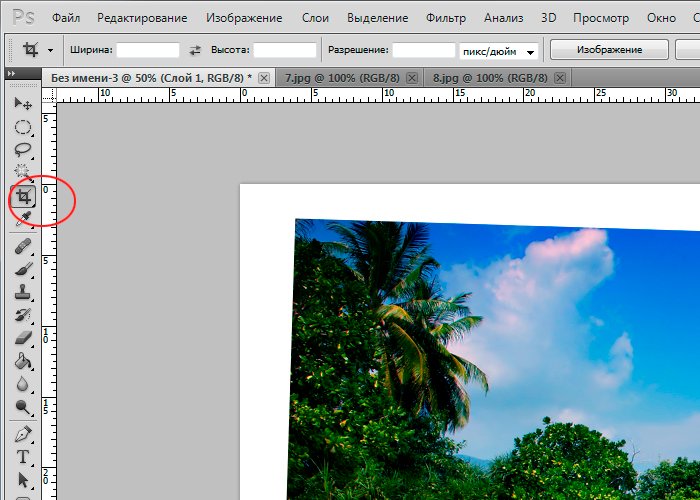Expand the collapsed toolbox panel arrows
The width and height of the screenshot is (700, 500).
[11, 75]
